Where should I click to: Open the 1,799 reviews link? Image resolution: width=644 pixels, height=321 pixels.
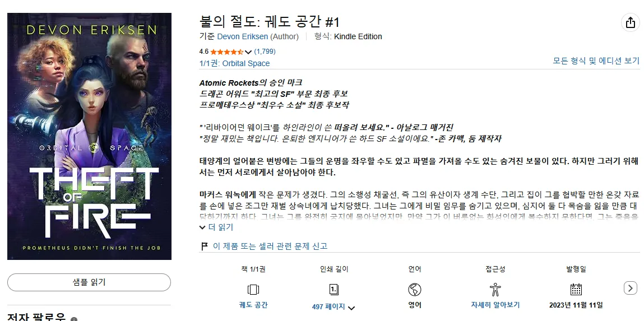tap(265, 52)
